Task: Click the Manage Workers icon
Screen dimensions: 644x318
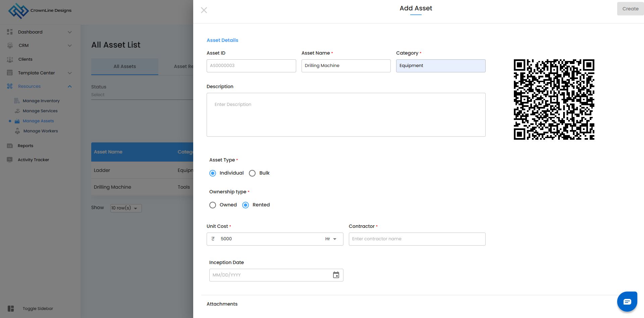Action: click(17, 131)
